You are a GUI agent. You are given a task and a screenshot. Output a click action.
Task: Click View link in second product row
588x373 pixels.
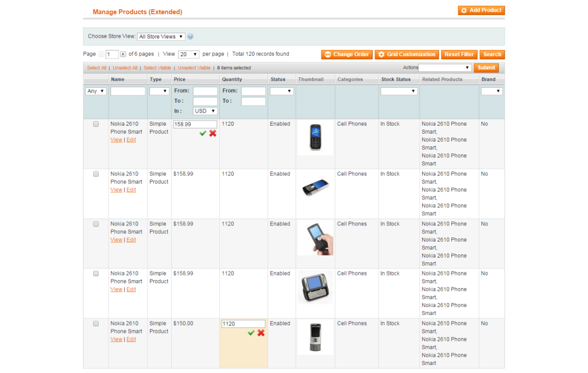coord(116,190)
